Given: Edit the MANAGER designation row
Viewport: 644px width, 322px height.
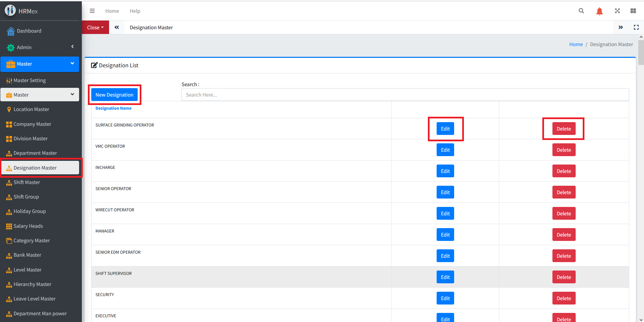Looking at the screenshot, I should [445, 235].
